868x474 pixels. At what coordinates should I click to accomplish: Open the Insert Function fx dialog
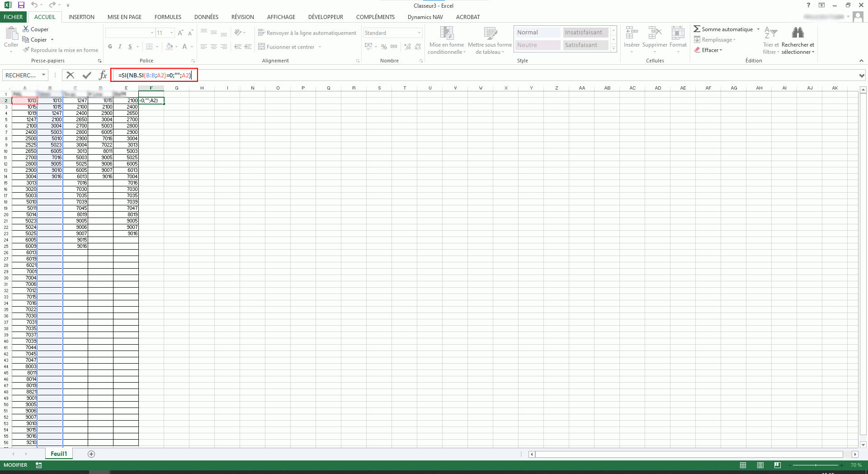point(103,75)
